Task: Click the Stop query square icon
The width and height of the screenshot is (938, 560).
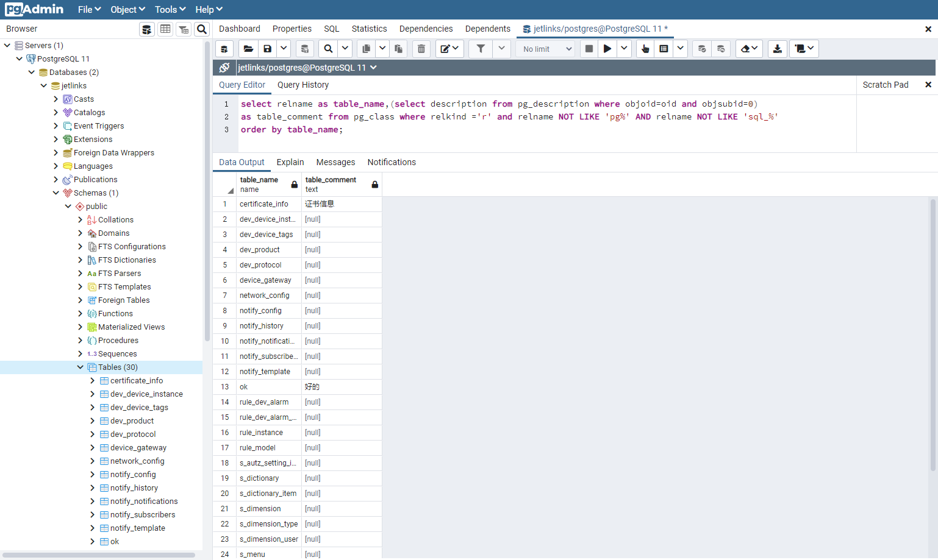Action: pos(589,49)
